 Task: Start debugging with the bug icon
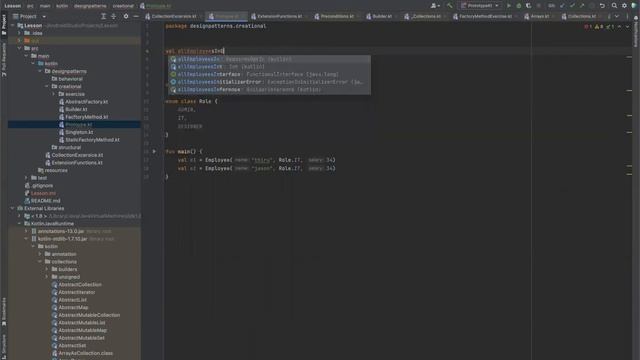pos(519,6)
